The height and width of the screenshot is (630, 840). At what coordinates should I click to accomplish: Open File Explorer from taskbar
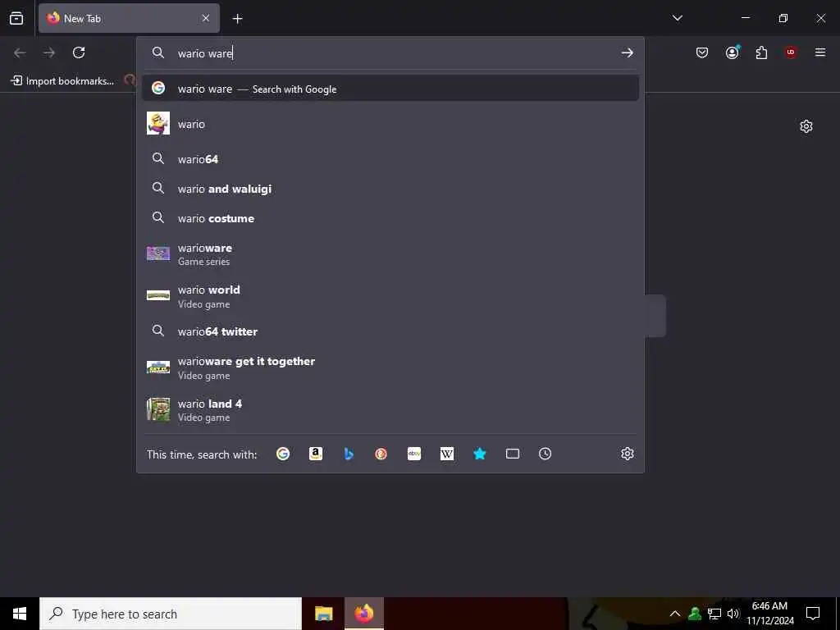323,614
